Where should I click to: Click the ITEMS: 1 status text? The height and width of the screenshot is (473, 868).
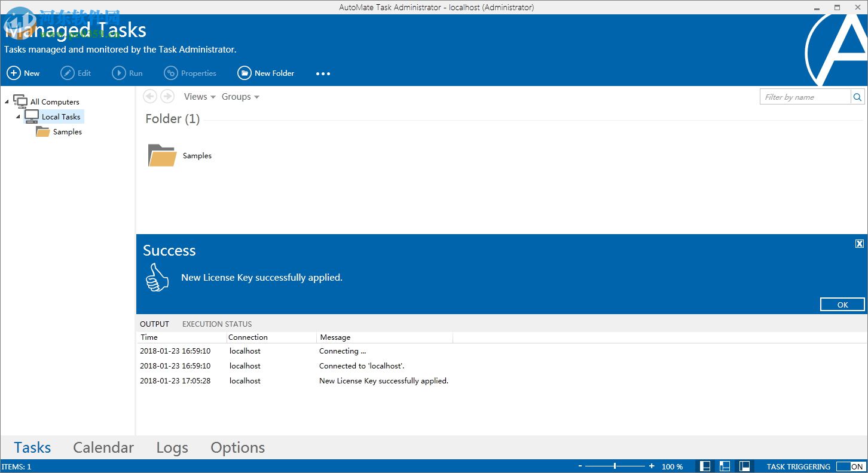[16, 466]
